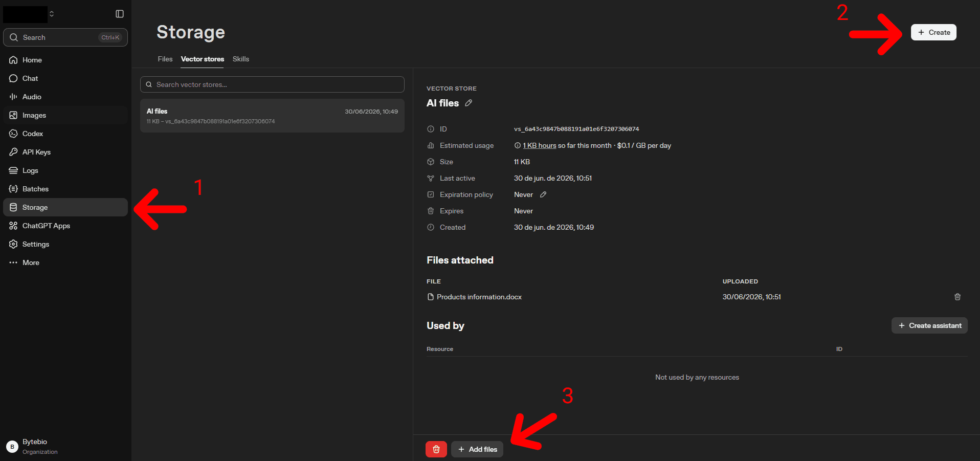Collapse the sidebar with the panel icon

120,14
